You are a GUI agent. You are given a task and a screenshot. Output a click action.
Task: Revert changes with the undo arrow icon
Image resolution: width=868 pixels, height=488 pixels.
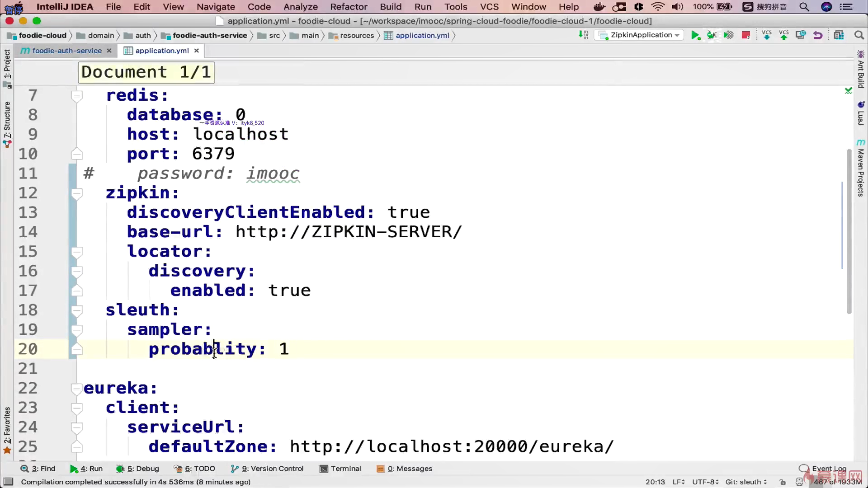817,35
